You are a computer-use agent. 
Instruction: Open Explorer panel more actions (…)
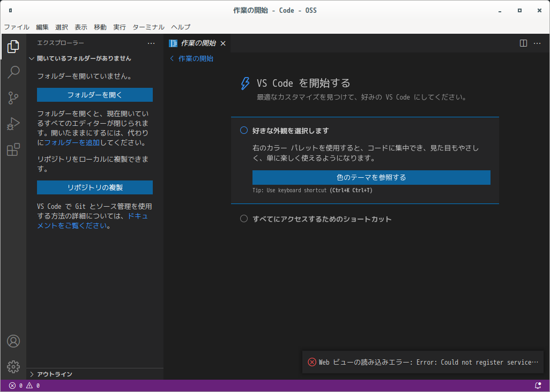pyautogui.click(x=151, y=43)
